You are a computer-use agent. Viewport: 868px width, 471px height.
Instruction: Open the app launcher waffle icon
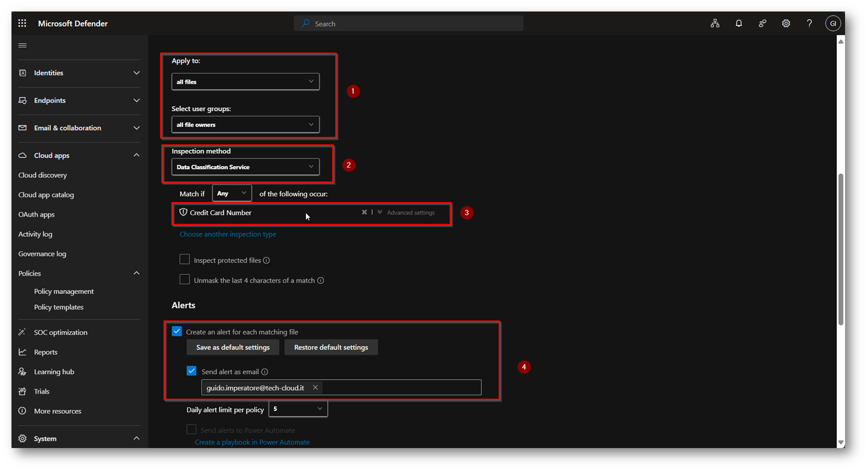22,23
